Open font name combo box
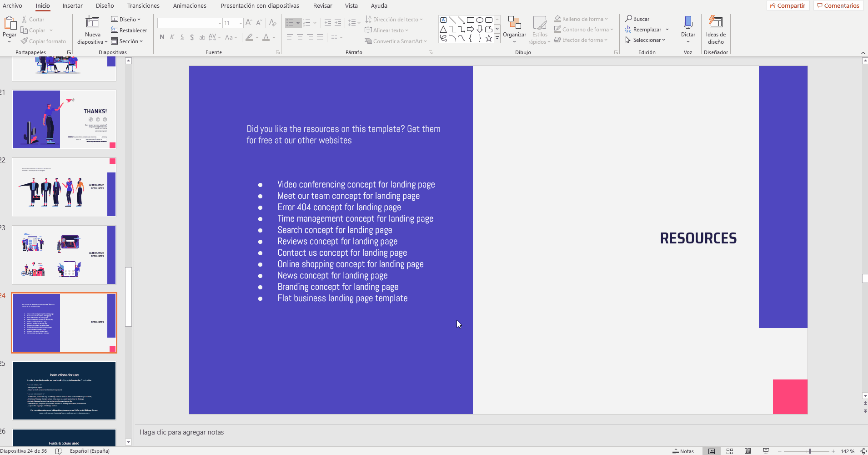Screen dimensions: 868x455 (190, 23)
